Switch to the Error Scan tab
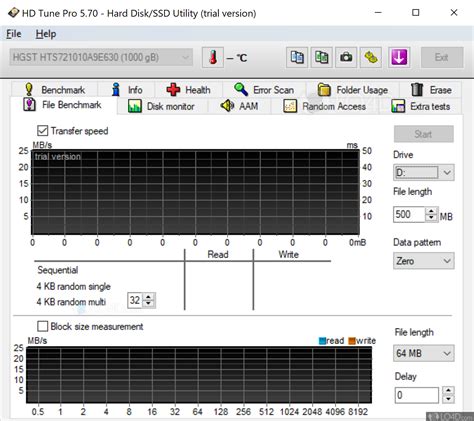 [264, 90]
